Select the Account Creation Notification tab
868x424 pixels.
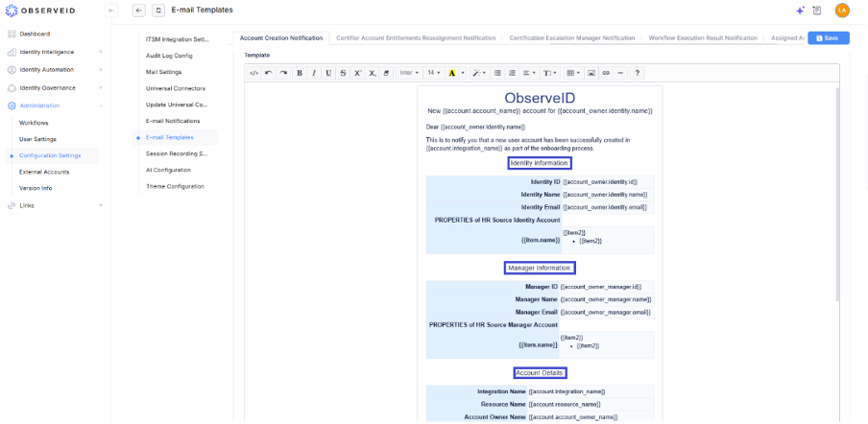(281, 38)
